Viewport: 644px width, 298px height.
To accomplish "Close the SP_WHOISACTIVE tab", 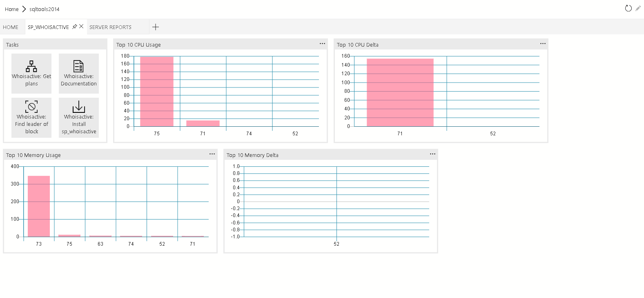I will (x=81, y=27).
